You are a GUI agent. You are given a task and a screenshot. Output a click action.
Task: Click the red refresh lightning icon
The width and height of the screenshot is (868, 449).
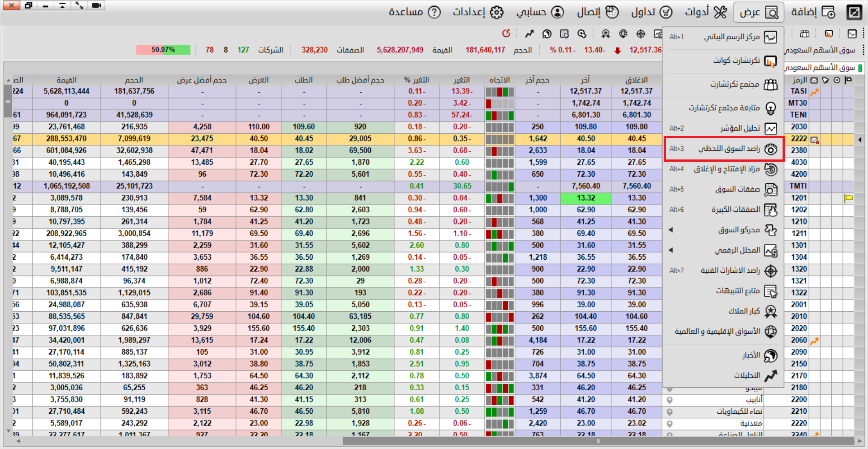[506, 33]
